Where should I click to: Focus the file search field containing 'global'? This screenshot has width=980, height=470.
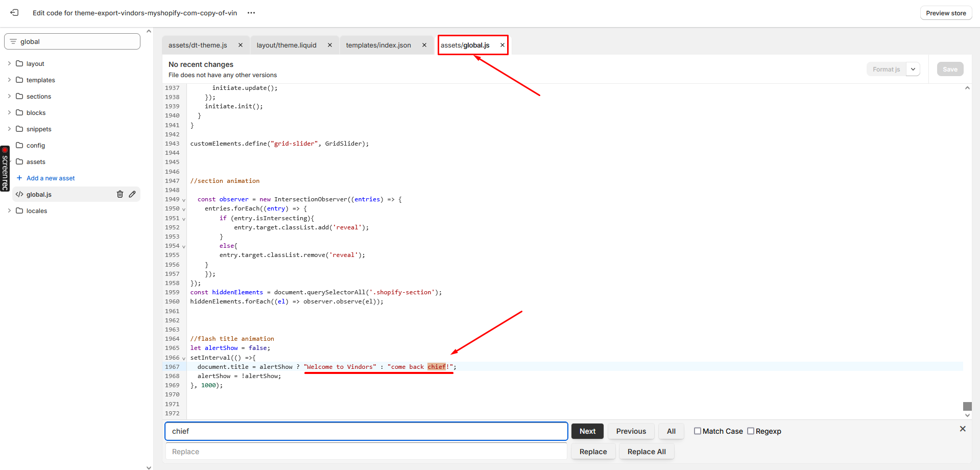click(x=72, y=41)
